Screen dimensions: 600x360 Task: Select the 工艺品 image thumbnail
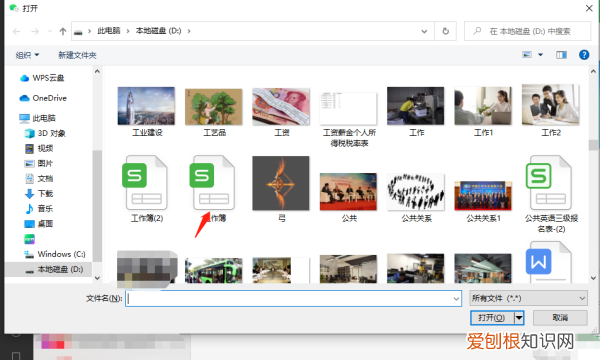[x=214, y=107]
